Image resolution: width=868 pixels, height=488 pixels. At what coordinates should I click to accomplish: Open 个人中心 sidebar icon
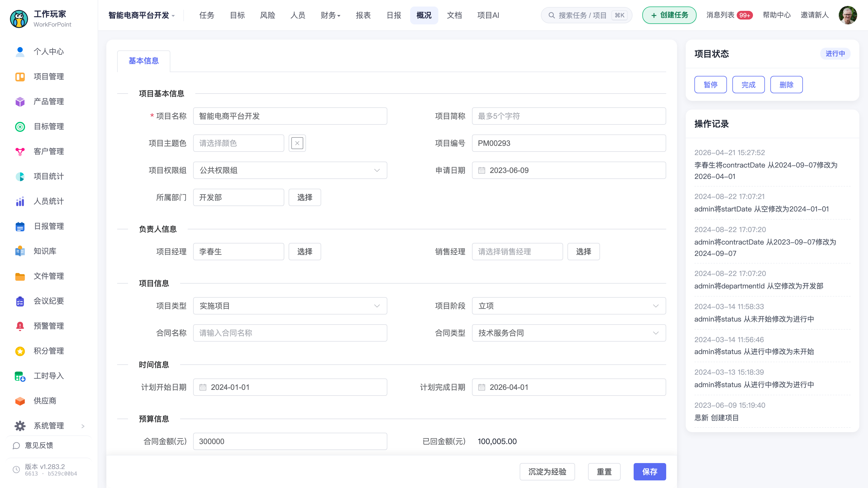pyautogui.click(x=20, y=52)
